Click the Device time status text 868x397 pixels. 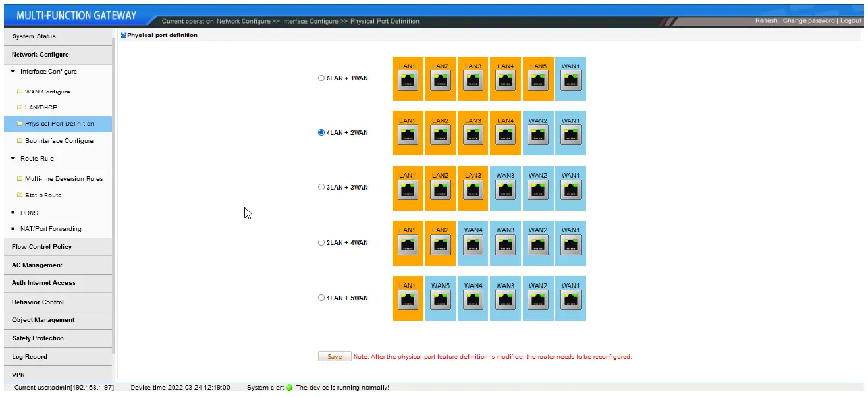click(180, 388)
